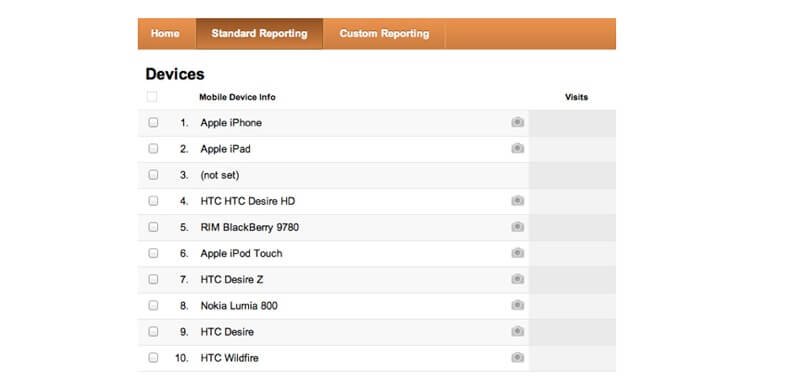Select the (not set) row checkbox
The height and width of the screenshot is (391, 785).
[x=153, y=175]
